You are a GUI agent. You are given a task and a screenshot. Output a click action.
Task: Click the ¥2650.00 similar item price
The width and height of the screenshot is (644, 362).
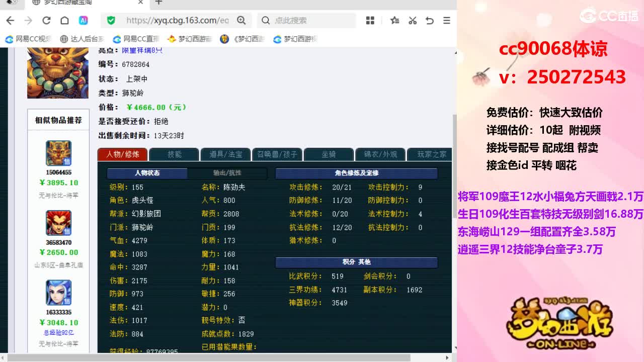click(59, 253)
